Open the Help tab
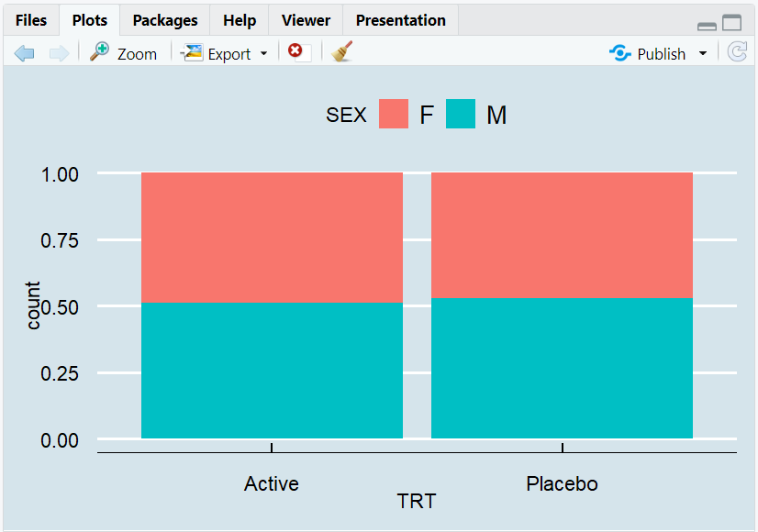Viewport: 758px width, 532px height. click(239, 19)
